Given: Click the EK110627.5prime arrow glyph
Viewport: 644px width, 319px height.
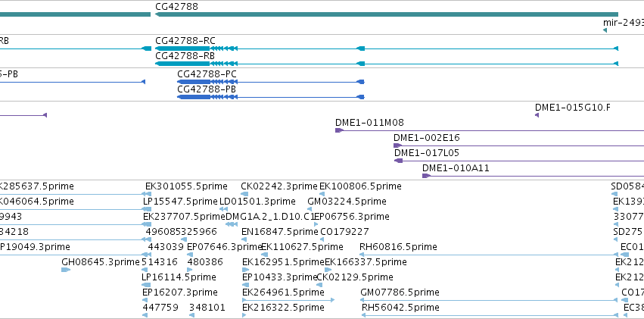Looking at the screenshot, I should pyautogui.click(x=265, y=255).
